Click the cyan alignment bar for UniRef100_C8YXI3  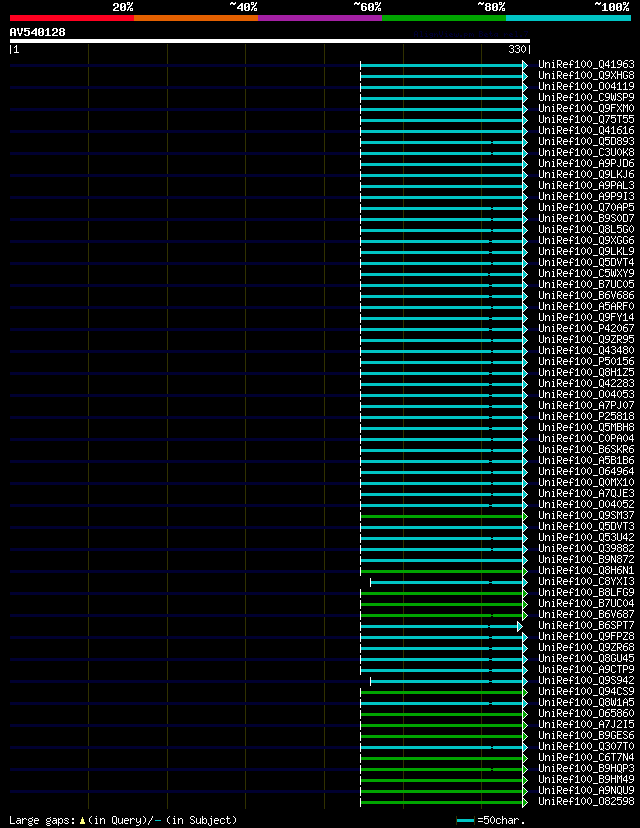point(449,582)
